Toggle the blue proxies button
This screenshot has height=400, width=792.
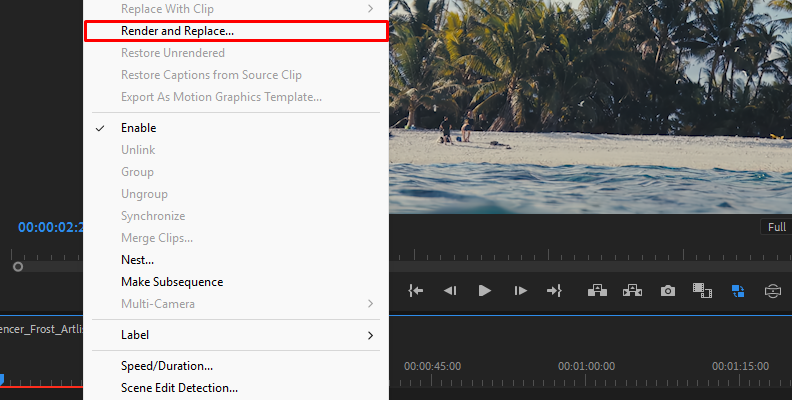coord(738,291)
